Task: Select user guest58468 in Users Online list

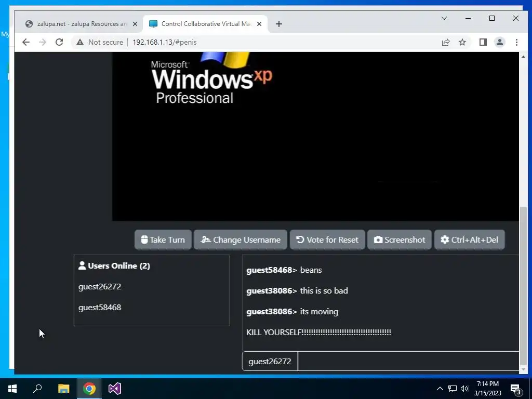Action: point(100,308)
